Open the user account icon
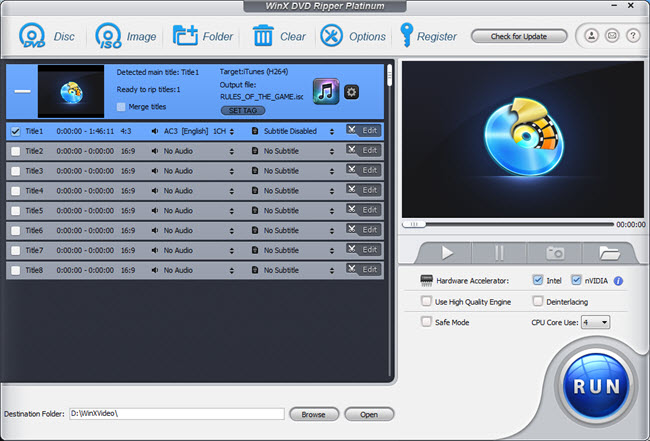Screen dimensions: 650x441 pos(592,36)
